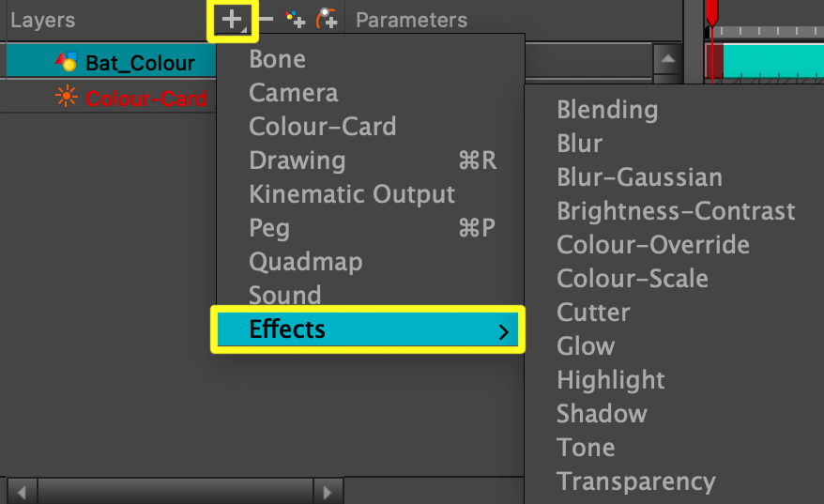Add the Glow effect
The height and width of the screenshot is (504, 824).
[x=586, y=346]
